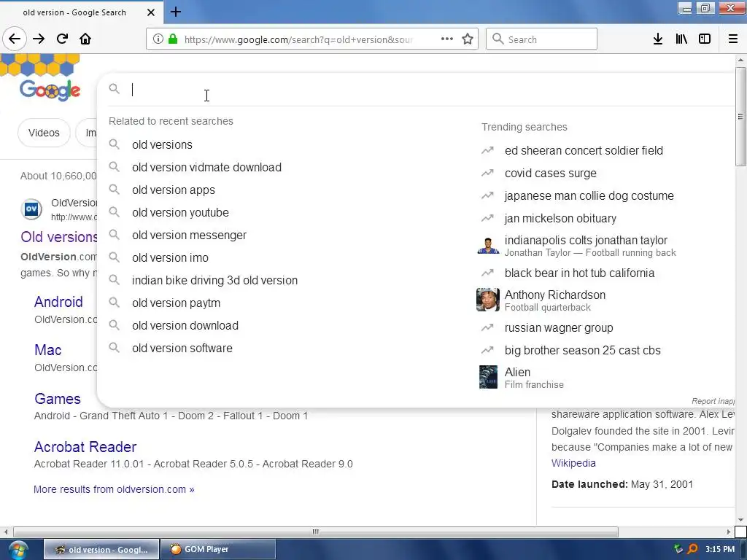The image size is (747, 560).
Task: Open the Android sitelink
Action: [58, 302]
